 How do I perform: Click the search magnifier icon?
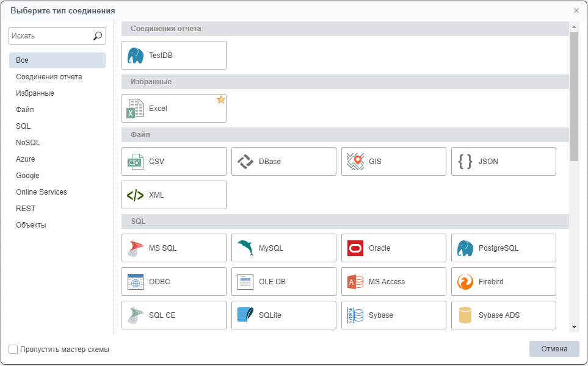pos(98,36)
